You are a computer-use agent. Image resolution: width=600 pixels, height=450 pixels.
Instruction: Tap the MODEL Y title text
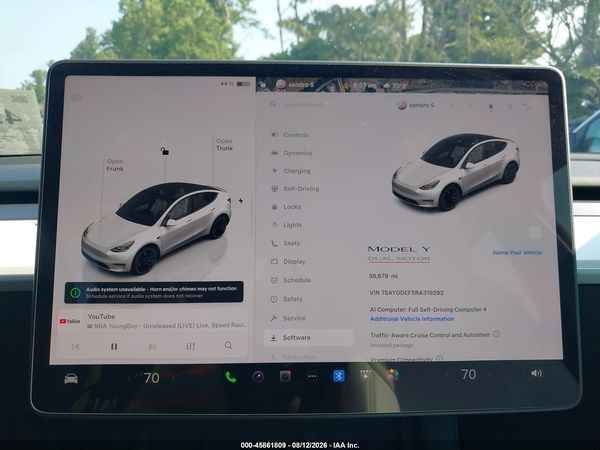pos(399,249)
